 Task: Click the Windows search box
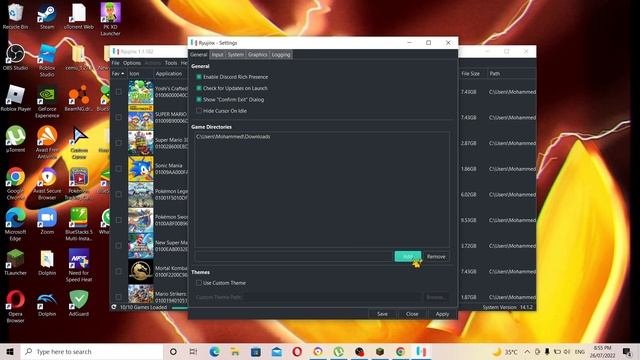coord(92,351)
